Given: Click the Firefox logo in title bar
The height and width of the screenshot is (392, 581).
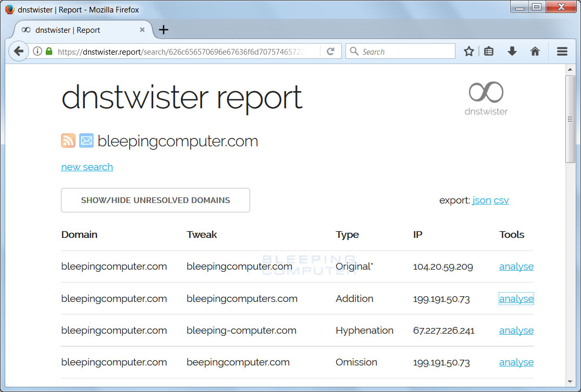Looking at the screenshot, I should click(9, 9).
